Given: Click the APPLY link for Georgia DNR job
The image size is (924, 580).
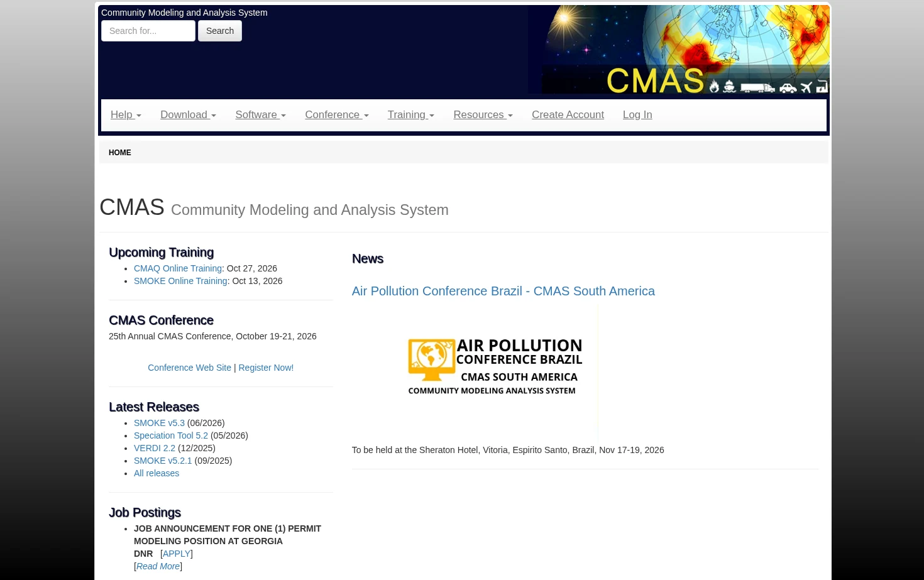Looking at the screenshot, I should coord(177,554).
